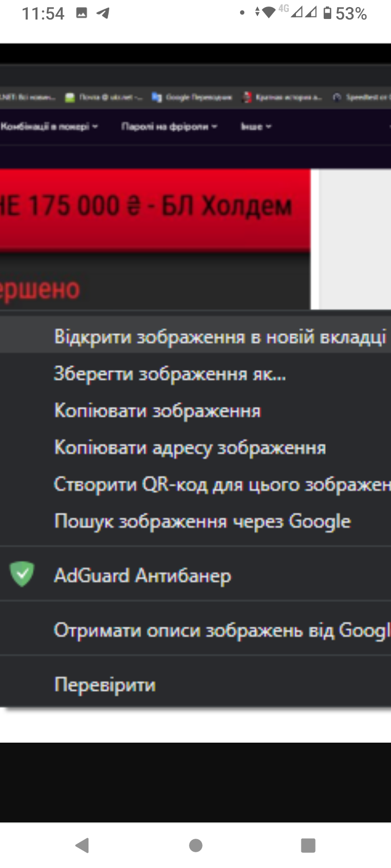Tap the recent apps square button
The width and height of the screenshot is (391, 868).
pyautogui.click(x=308, y=845)
